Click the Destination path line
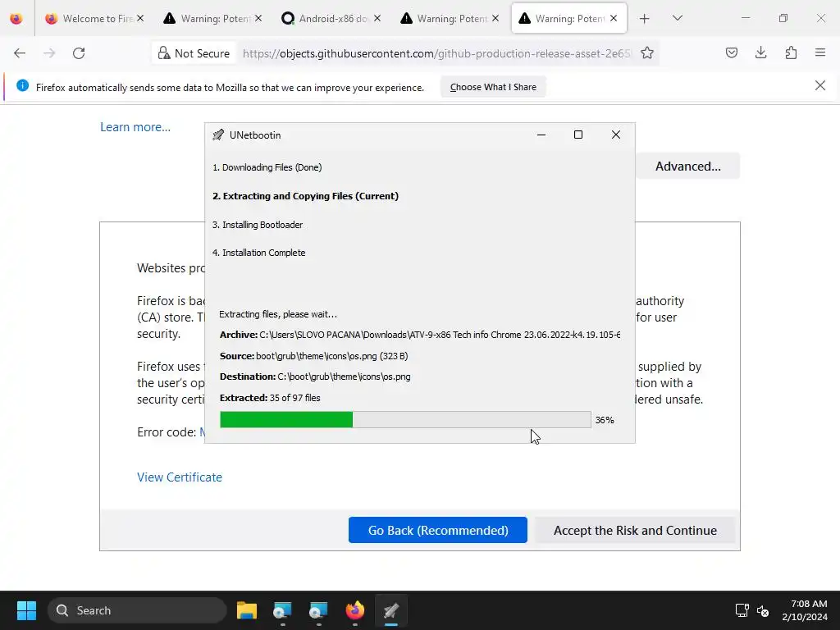Screen dimensions: 840x630 [315, 376]
